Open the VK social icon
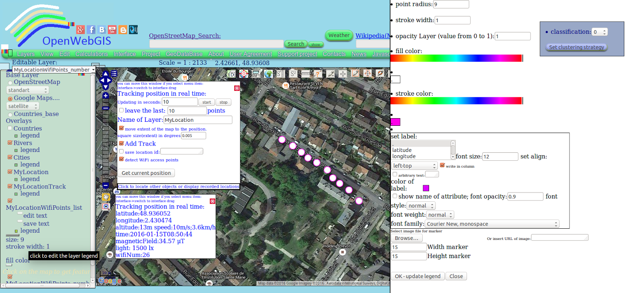The image size is (644, 293). pyautogui.click(x=102, y=29)
